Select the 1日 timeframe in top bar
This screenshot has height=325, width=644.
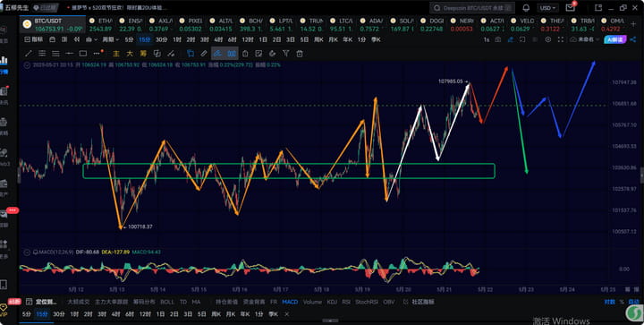[263, 40]
